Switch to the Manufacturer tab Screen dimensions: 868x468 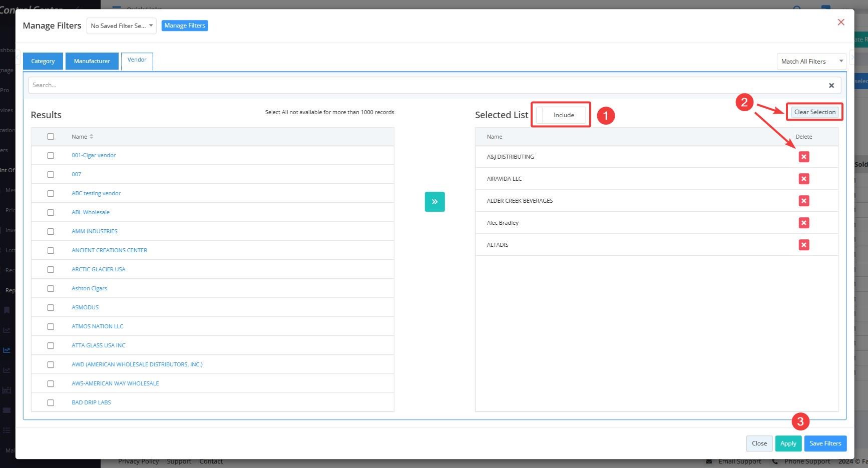point(92,61)
